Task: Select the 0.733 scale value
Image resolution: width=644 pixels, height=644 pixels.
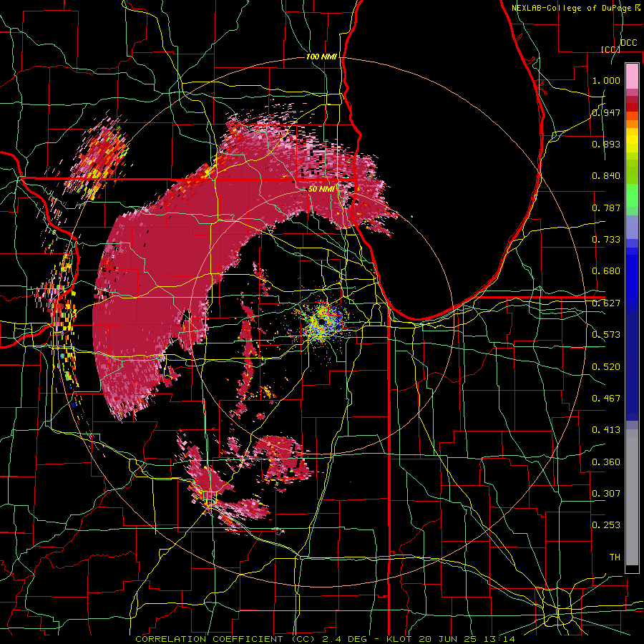Action: [606, 240]
